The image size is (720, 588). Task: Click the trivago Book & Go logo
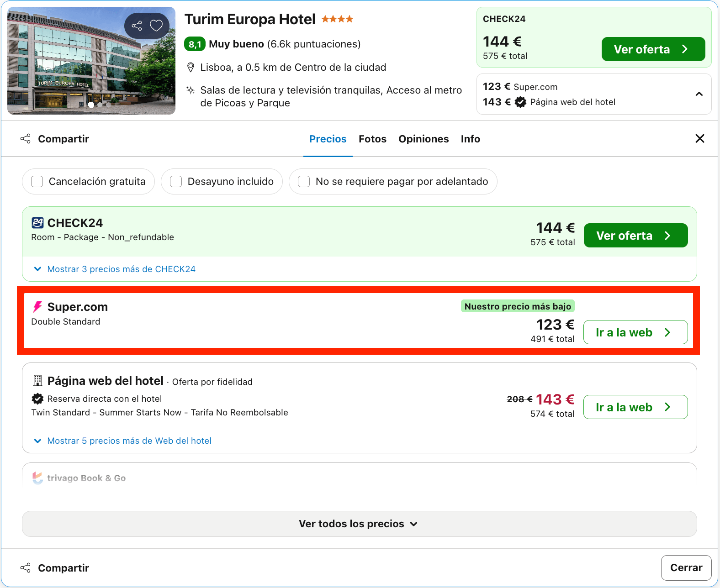point(37,478)
